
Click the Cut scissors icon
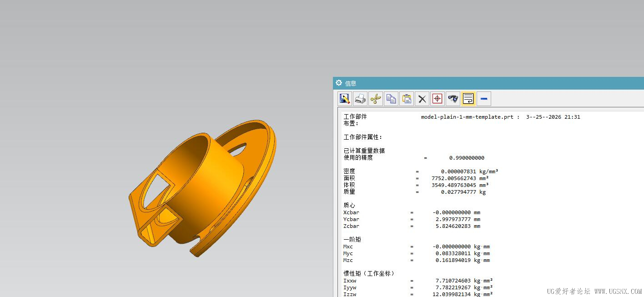click(376, 98)
